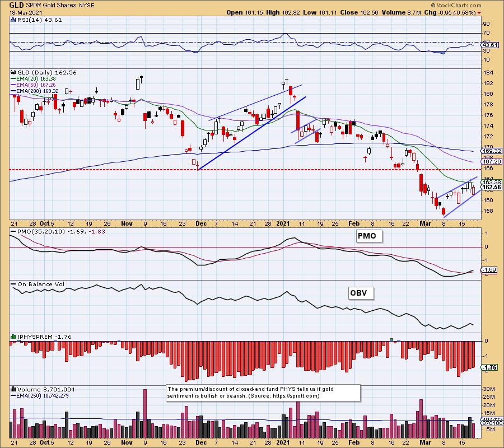Click the 70 level on RSI axis

click(486, 33)
